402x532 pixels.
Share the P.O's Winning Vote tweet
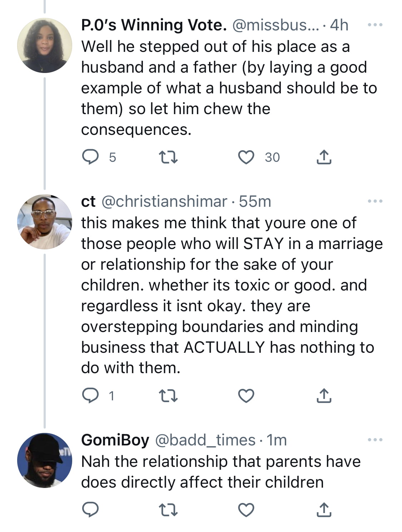tap(324, 157)
